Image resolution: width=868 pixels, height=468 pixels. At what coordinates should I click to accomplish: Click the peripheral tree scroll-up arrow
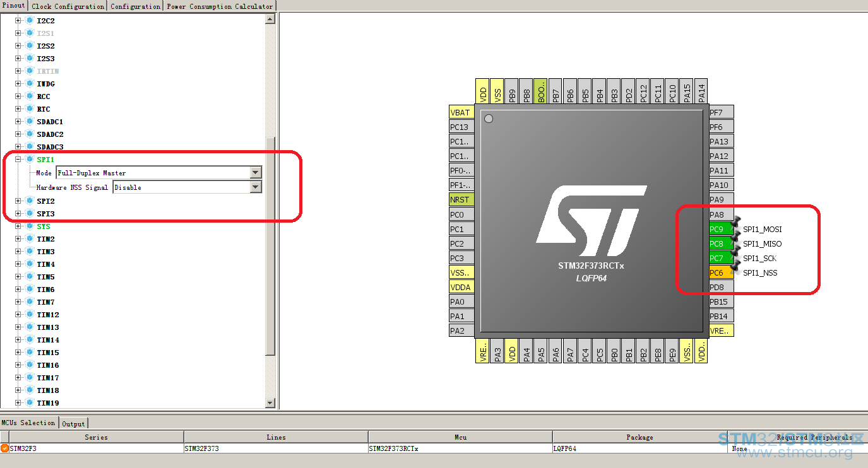(270, 19)
